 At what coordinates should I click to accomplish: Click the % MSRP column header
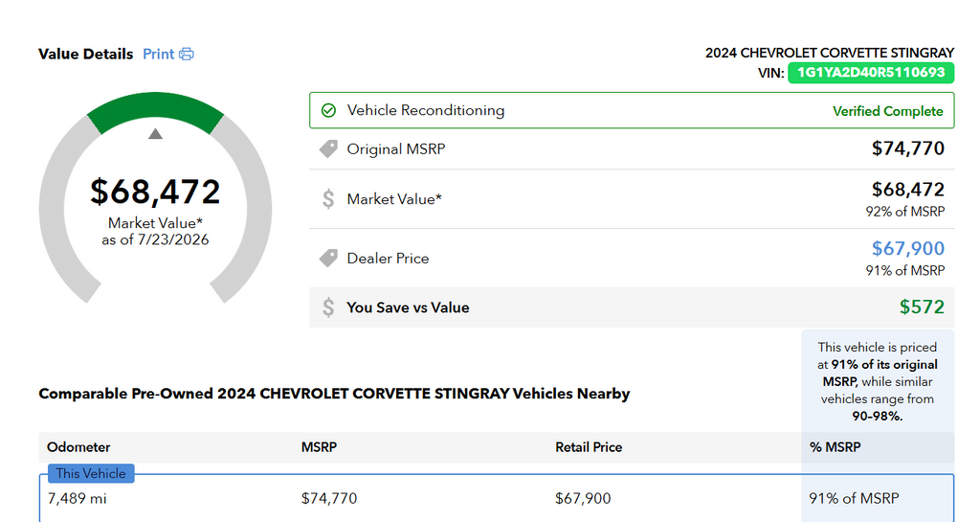pos(835,447)
